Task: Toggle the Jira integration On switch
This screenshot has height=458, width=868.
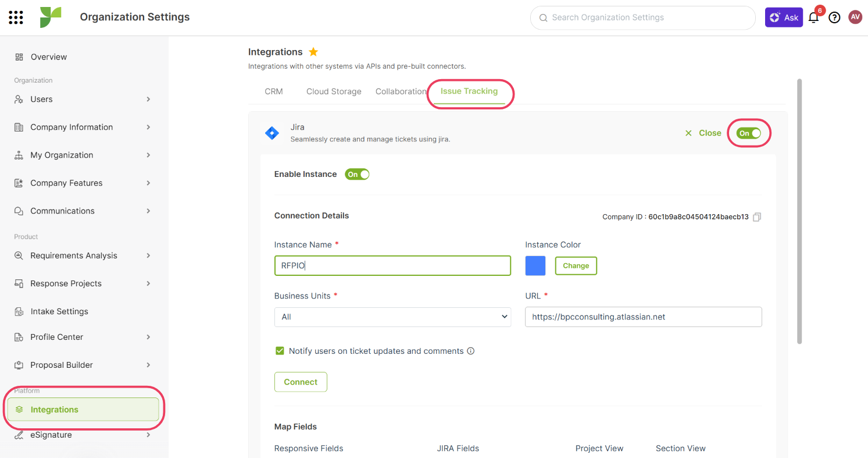Action: 749,133
